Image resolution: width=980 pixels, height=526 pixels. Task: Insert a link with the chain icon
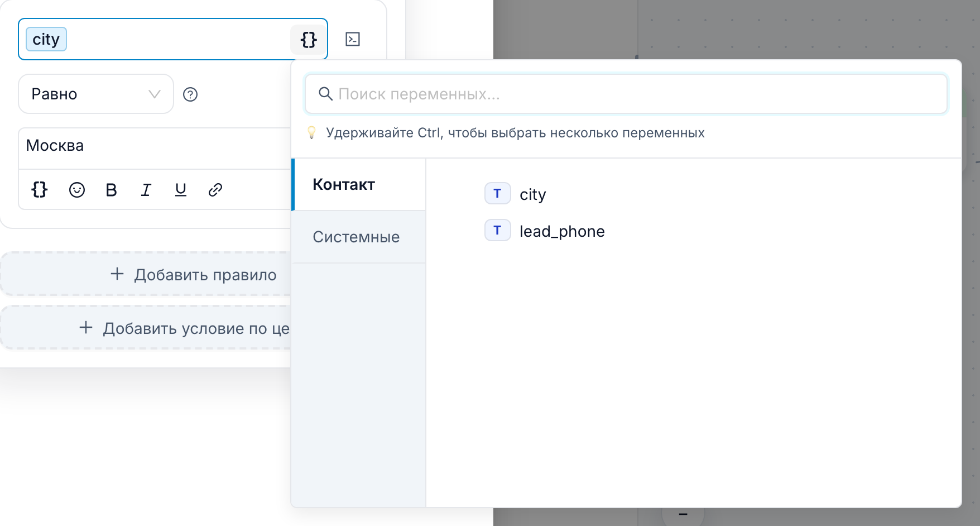tap(215, 190)
